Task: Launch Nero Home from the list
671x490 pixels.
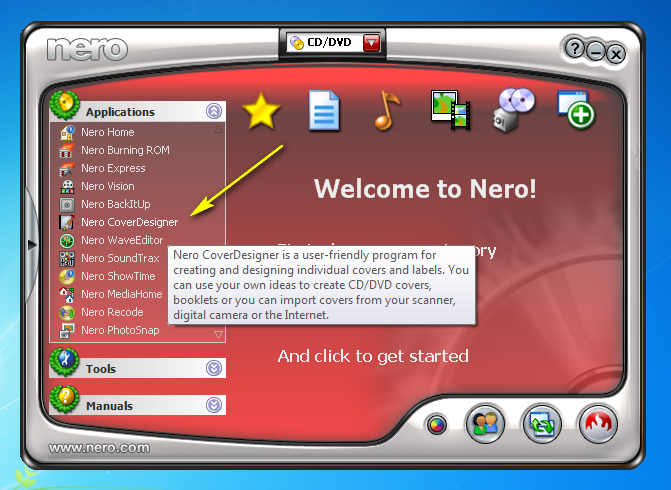Action: 108,132
